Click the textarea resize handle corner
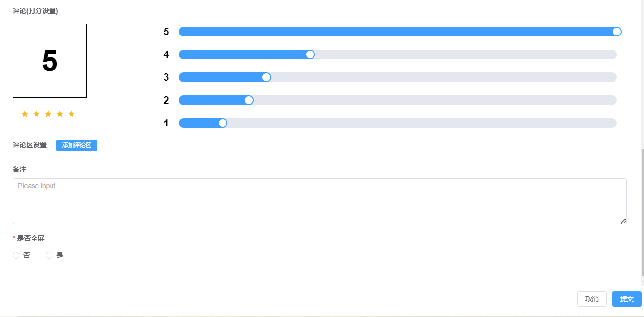This screenshot has height=317, width=644. coord(623,221)
